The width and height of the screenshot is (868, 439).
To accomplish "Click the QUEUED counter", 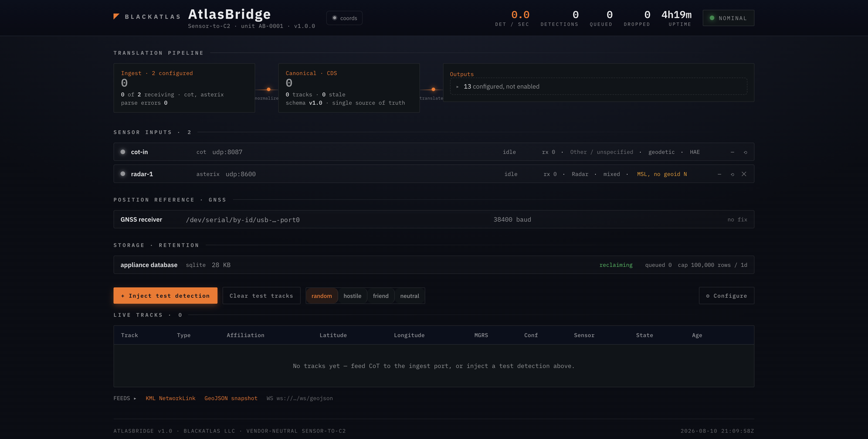I will (x=601, y=18).
